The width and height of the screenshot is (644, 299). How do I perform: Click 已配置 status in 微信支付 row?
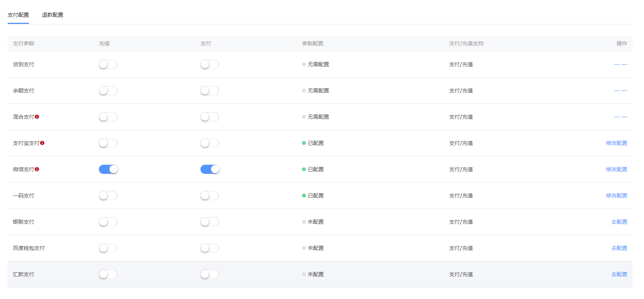coord(313,169)
